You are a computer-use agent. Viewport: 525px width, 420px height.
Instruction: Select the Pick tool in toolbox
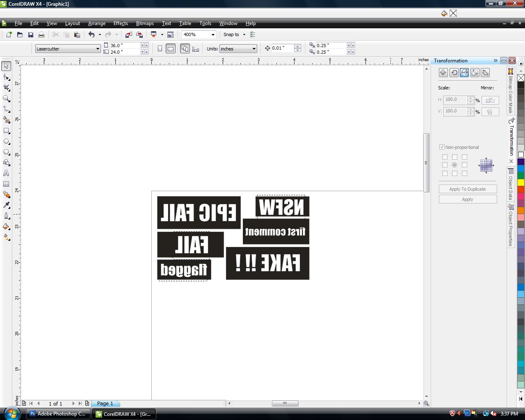[7, 66]
